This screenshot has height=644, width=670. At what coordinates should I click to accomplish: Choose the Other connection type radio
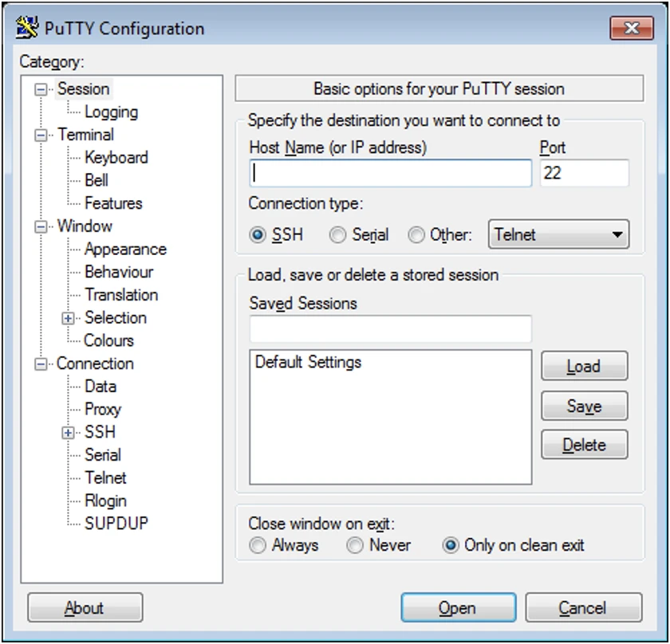(416, 235)
